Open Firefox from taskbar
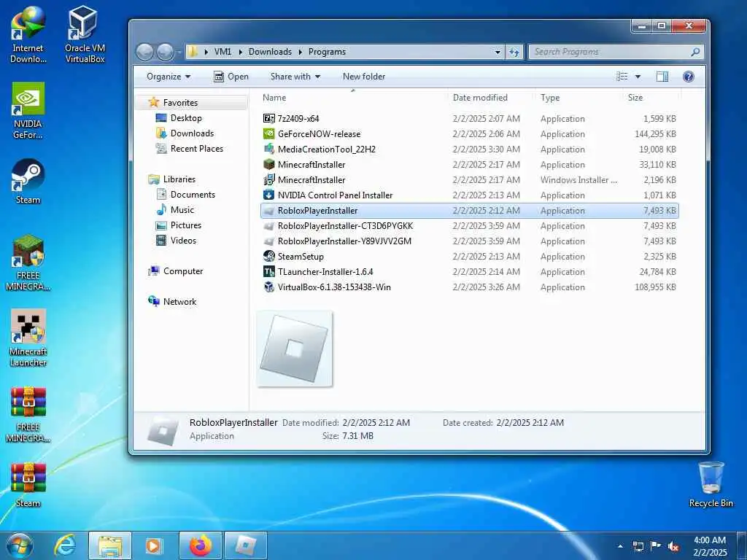Screen dimensions: 747x560 pos(200,545)
